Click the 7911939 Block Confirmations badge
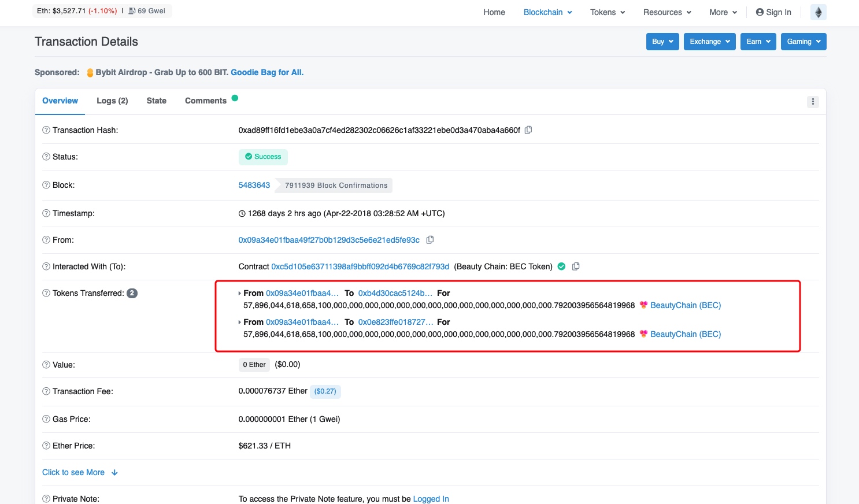 click(x=335, y=186)
